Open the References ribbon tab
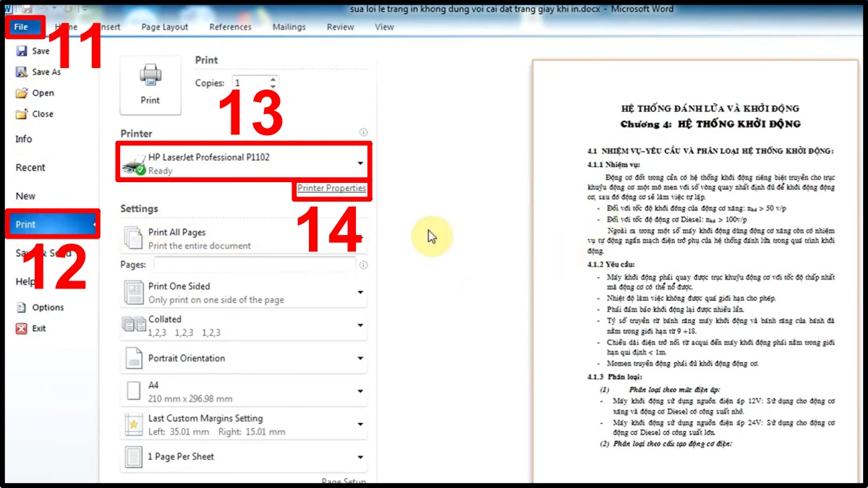 click(x=229, y=27)
